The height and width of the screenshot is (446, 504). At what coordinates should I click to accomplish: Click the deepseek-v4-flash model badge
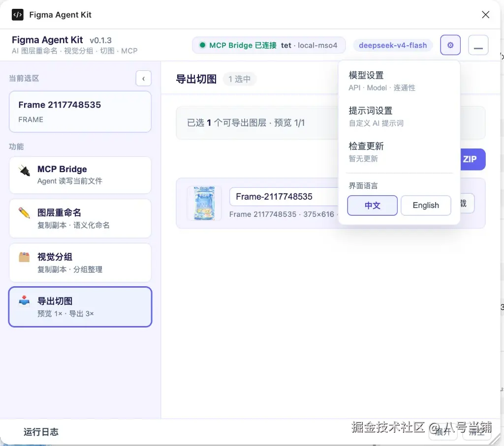(x=393, y=45)
